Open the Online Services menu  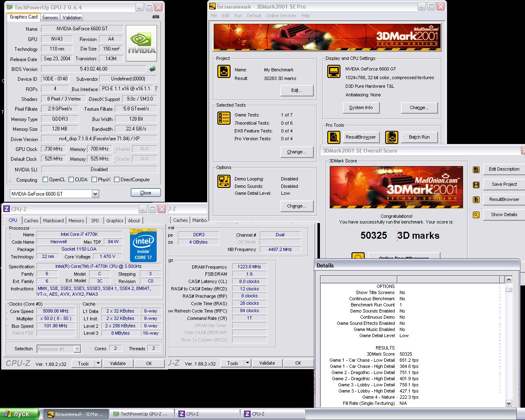pos(281,16)
